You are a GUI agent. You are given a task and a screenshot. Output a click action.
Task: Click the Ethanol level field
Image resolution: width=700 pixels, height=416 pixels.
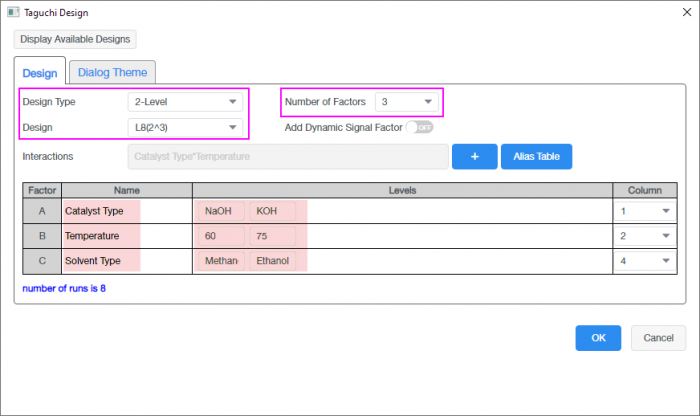(272, 261)
